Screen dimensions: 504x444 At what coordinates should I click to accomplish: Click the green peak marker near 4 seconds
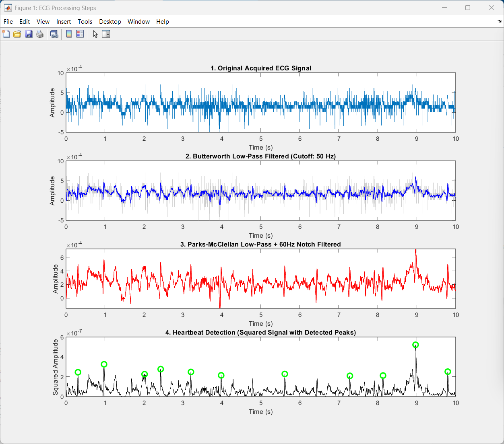pos(221,376)
